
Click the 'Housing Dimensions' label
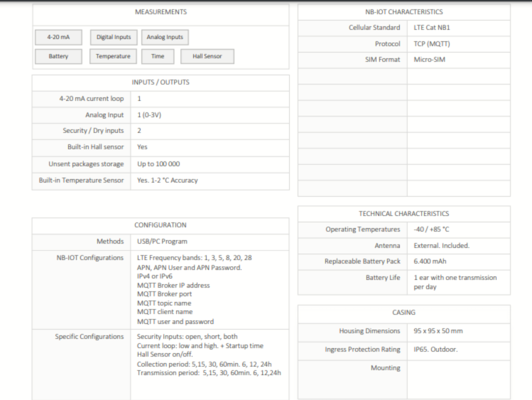[x=370, y=331]
